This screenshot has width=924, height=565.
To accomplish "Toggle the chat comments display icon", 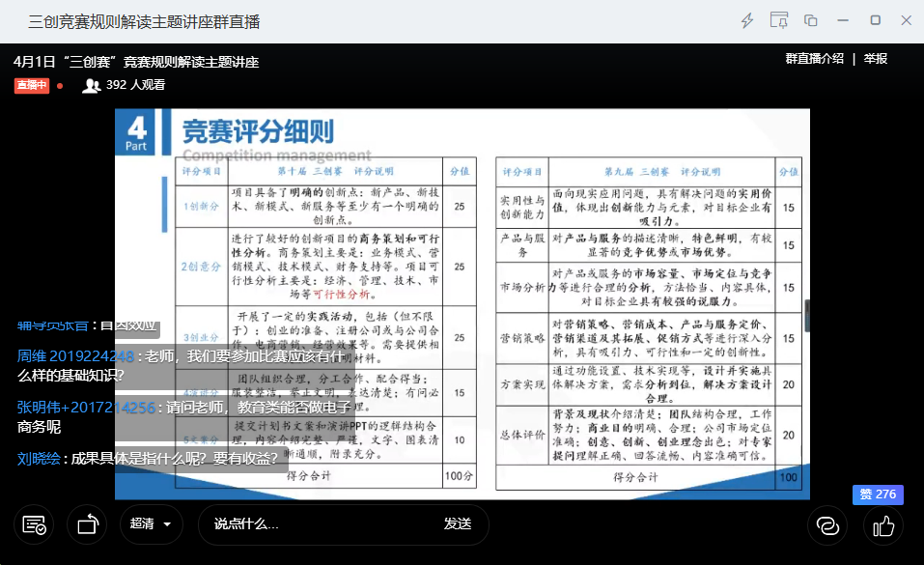I will 35,524.
